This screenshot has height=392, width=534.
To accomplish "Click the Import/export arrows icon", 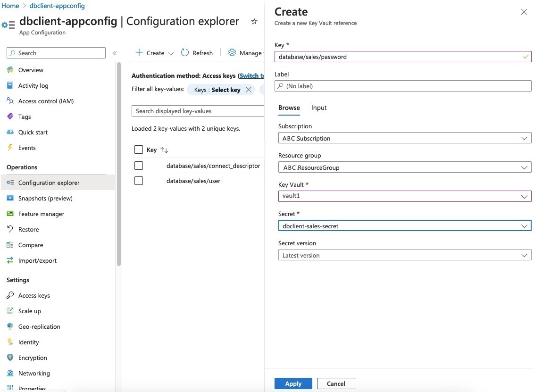I will click(10, 260).
